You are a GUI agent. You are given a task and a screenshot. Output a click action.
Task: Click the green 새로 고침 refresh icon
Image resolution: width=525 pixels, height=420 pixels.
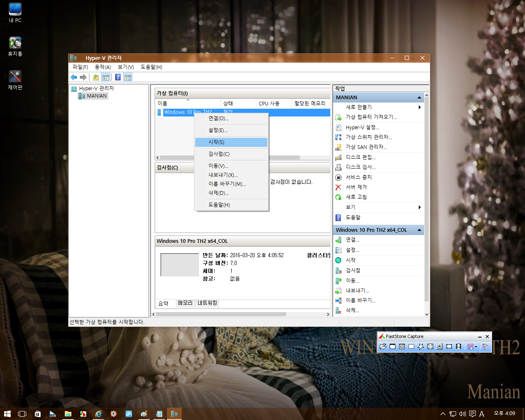[x=338, y=197]
